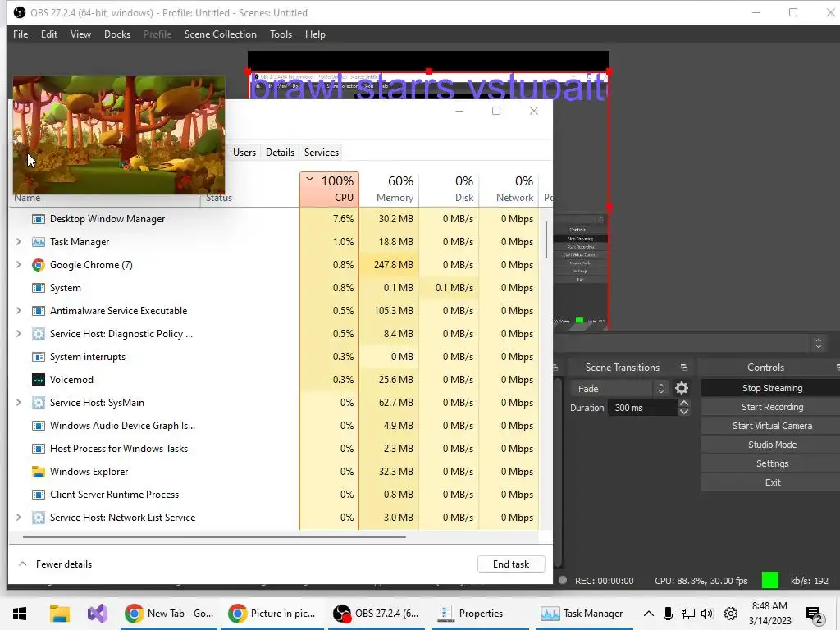Click Client Server Runtime Process icon

click(x=38, y=495)
